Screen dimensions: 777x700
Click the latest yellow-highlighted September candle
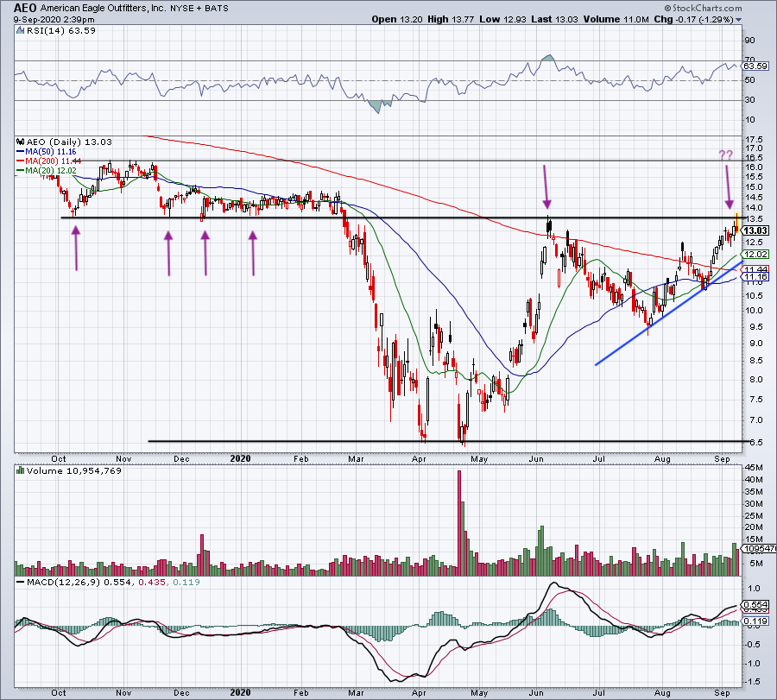pos(737,224)
